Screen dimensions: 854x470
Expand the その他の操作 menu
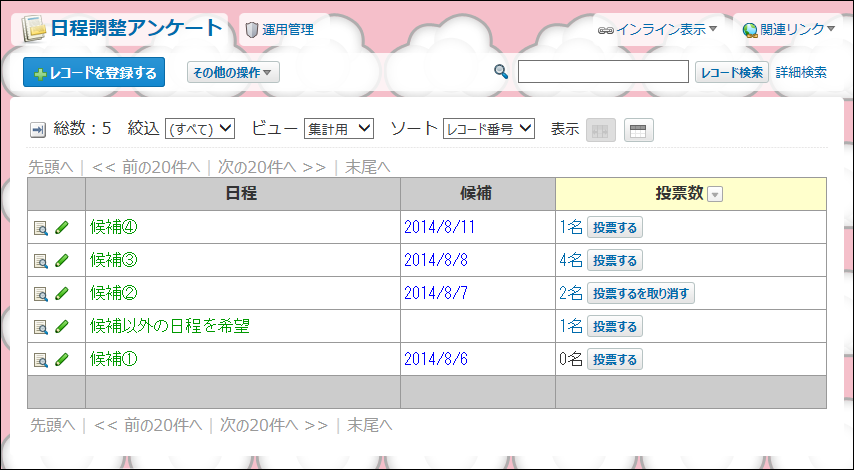point(233,72)
